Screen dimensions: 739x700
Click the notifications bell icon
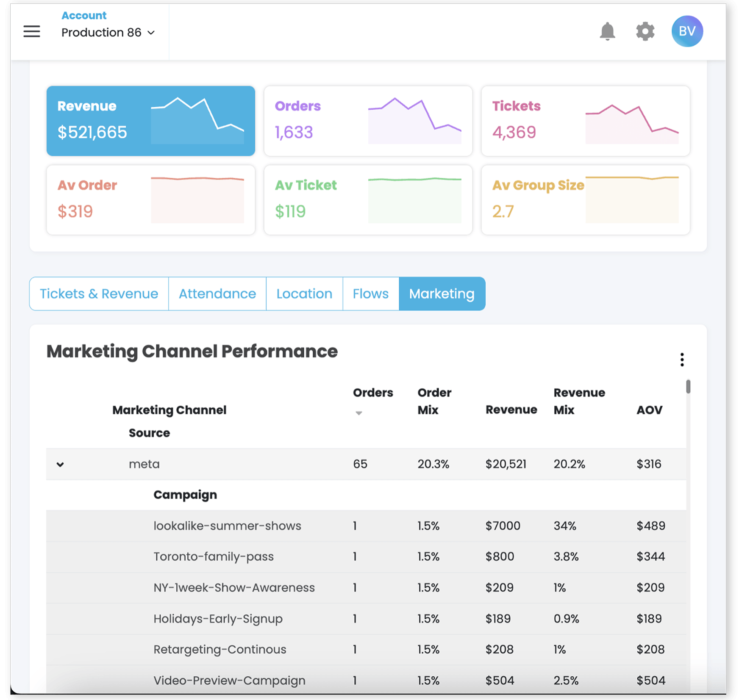click(607, 31)
